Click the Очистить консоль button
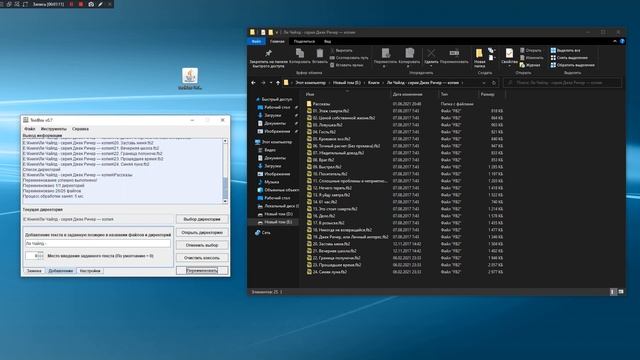This screenshot has width=640, height=360. point(202,258)
